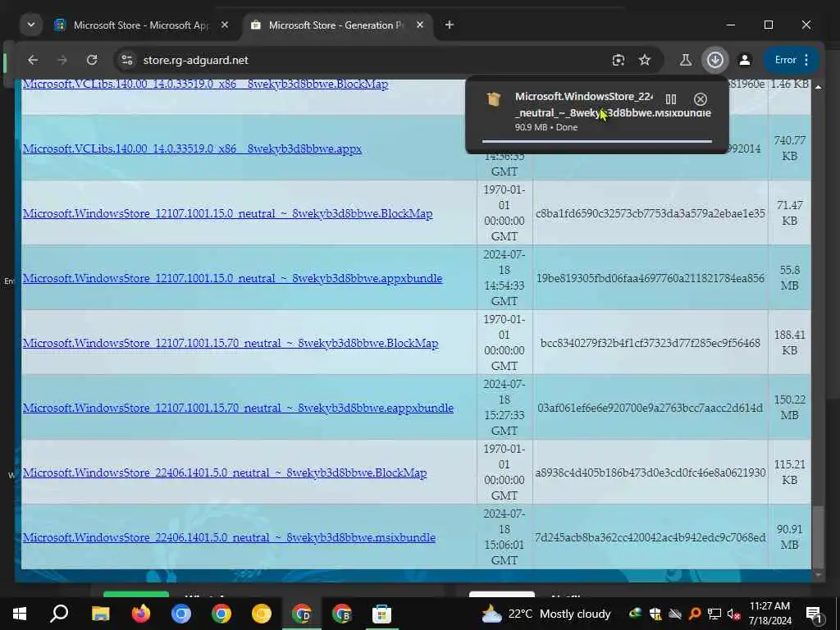Click the scrollbar down arrow
This screenshot has width=840, height=630.
click(x=818, y=575)
